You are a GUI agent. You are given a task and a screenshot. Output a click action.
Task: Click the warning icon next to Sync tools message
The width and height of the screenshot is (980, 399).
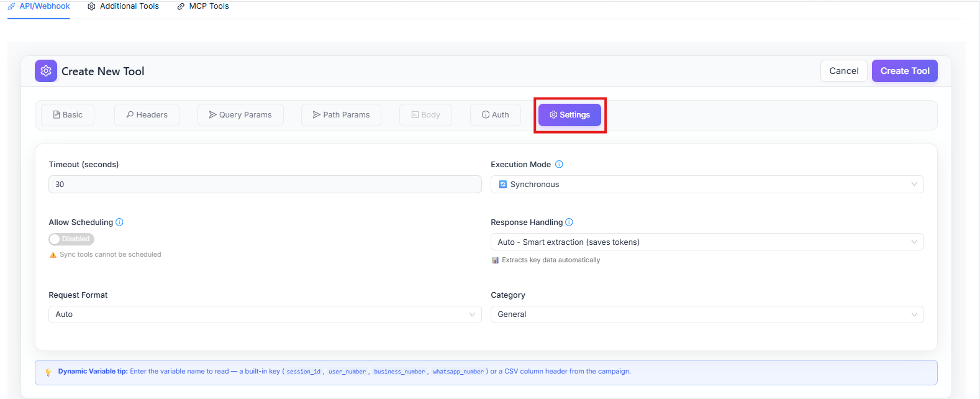pos(53,255)
